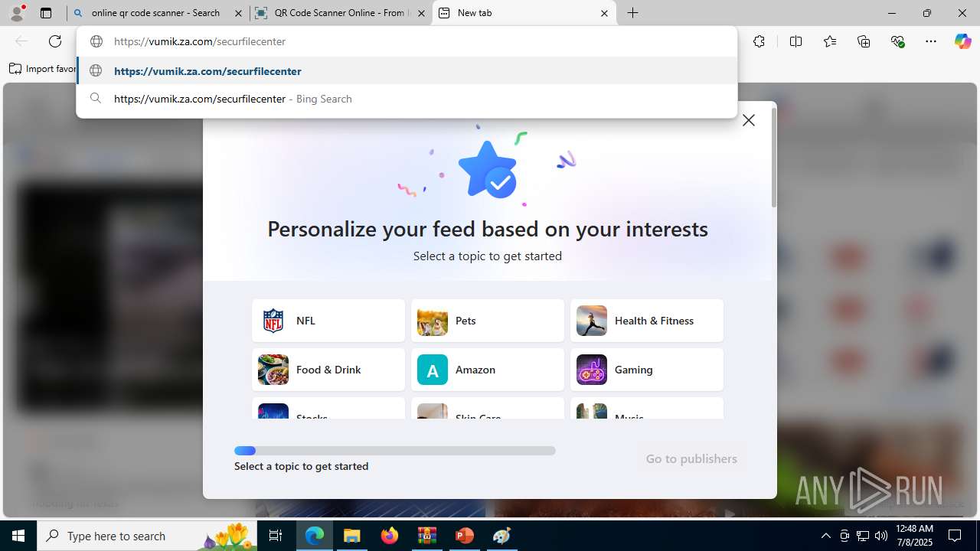Viewport: 980px width, 551px height.
Task: Switch to online qr code scanner tab
Action: pyautogui.click(x=158, y=13)
